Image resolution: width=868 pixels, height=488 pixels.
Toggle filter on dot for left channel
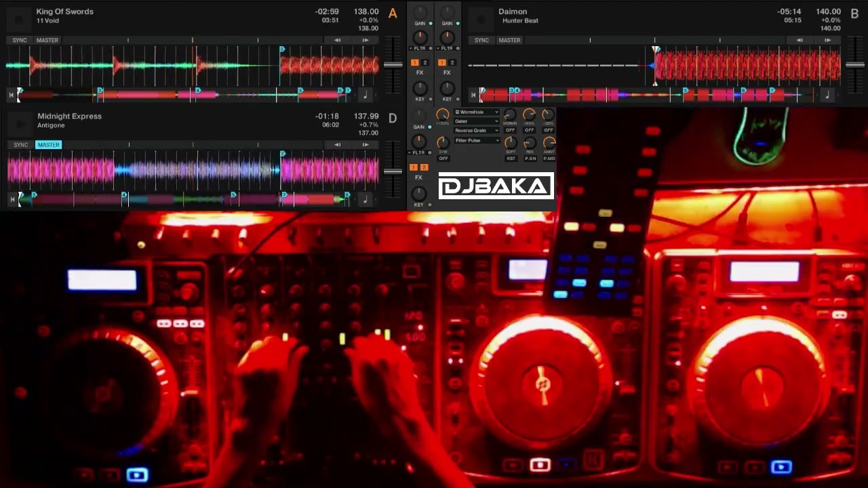431,48
